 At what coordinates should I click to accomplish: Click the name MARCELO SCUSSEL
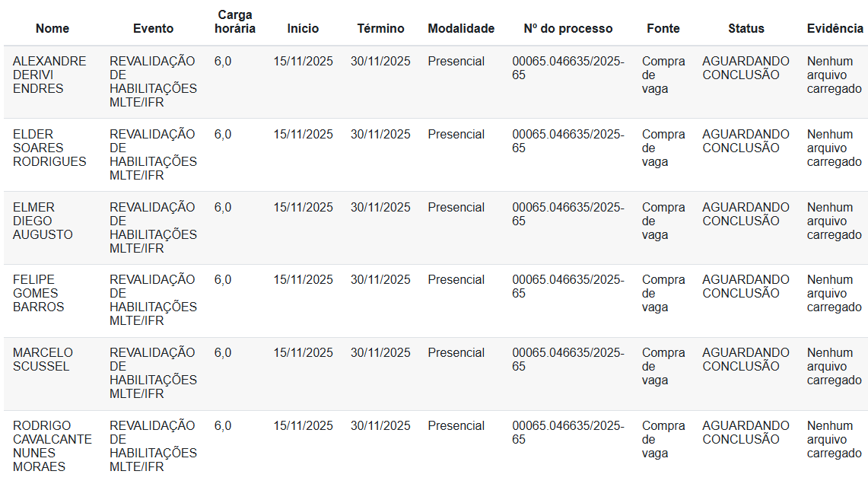click(x=43, y=359)
